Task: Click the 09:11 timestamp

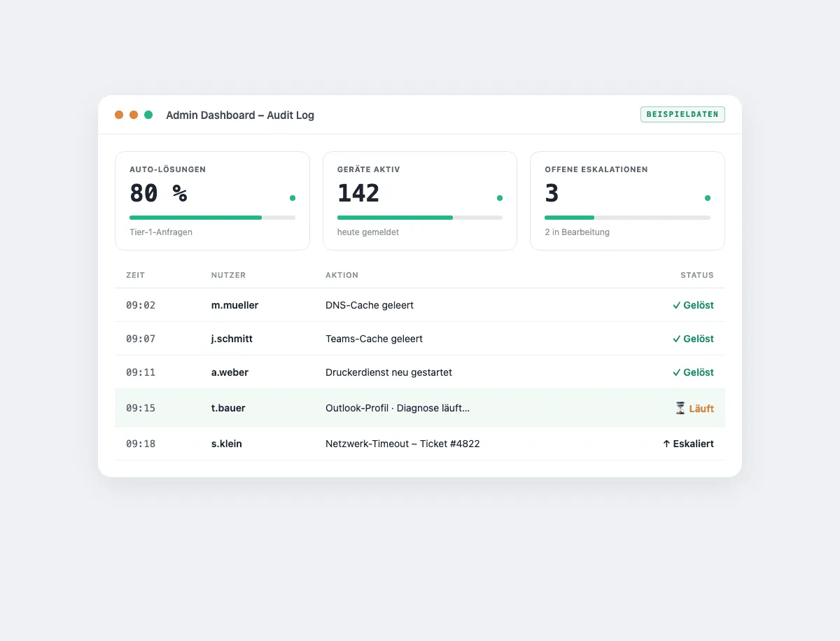Action: [141, 372]
